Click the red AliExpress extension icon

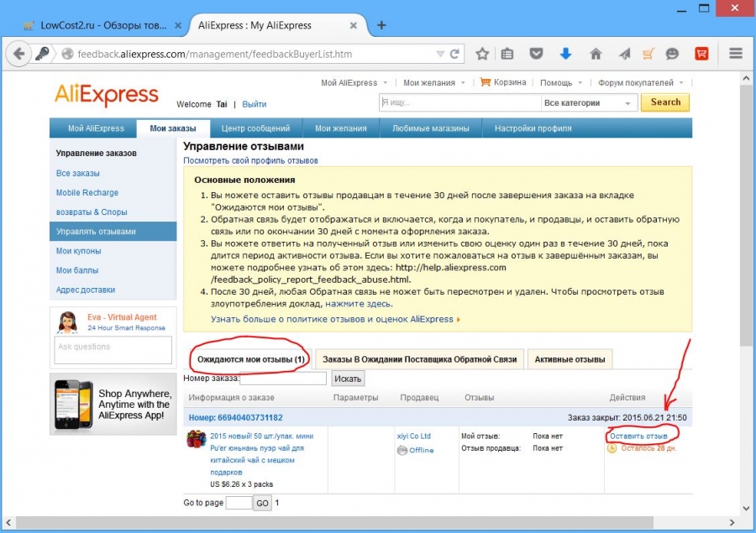[701, 54]
